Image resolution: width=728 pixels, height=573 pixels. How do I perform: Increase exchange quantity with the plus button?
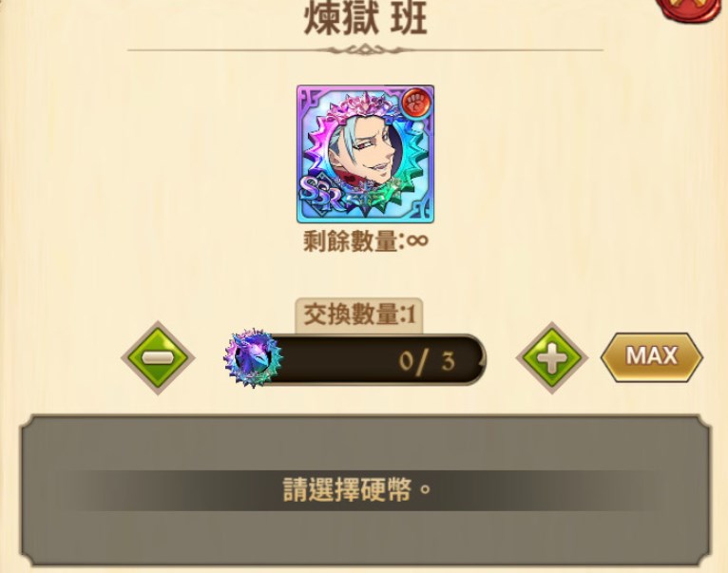pyautogui.click(x=552, y=358)
